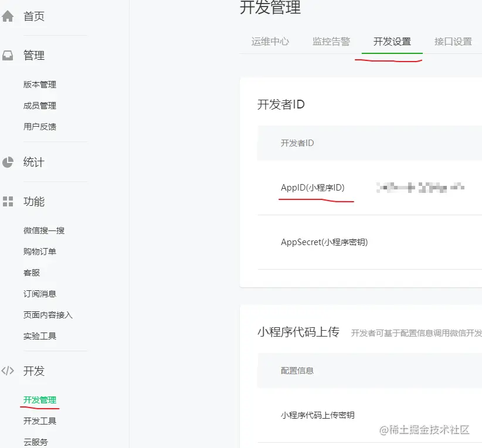Open 用户反馈 in sidebar
Screen dimensions: 482x448
40,127
